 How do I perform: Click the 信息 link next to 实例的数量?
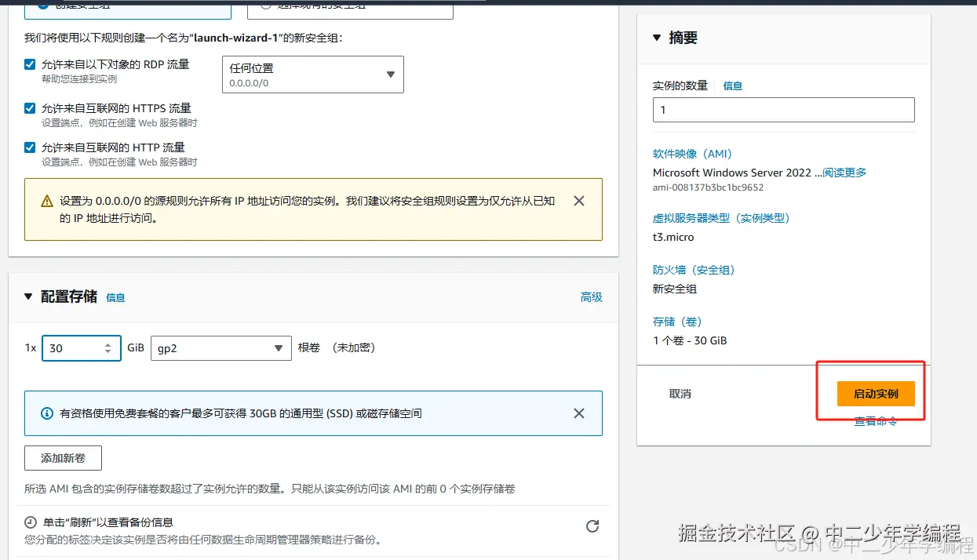732,86
